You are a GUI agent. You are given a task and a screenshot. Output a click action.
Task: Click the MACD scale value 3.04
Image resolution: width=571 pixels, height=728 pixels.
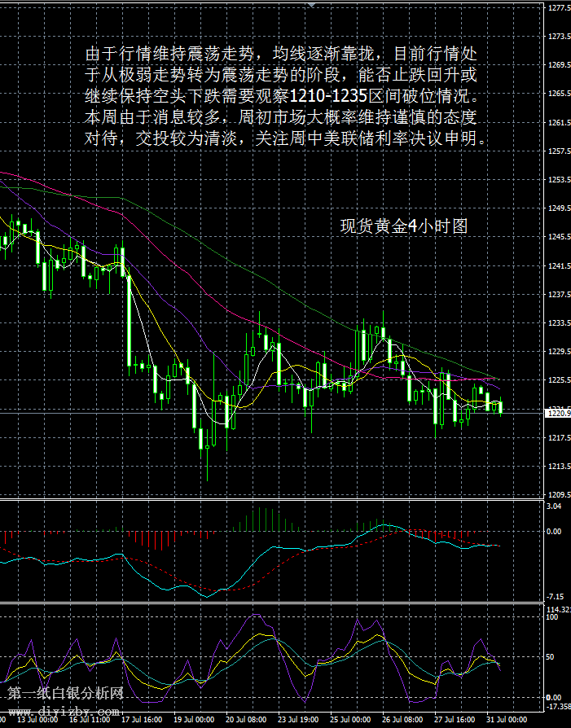pyautogui.click(x=554, y=506)
